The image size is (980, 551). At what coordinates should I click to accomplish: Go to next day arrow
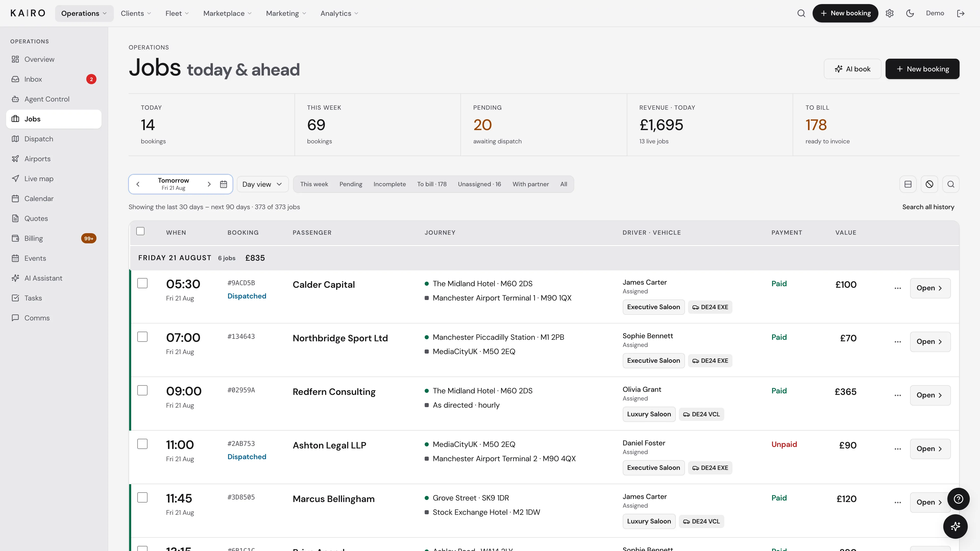(x=209, y=184)
